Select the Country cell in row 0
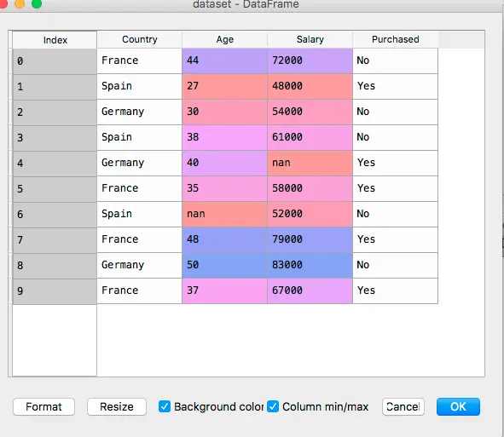The image size is (504, 437). [140, 60]
